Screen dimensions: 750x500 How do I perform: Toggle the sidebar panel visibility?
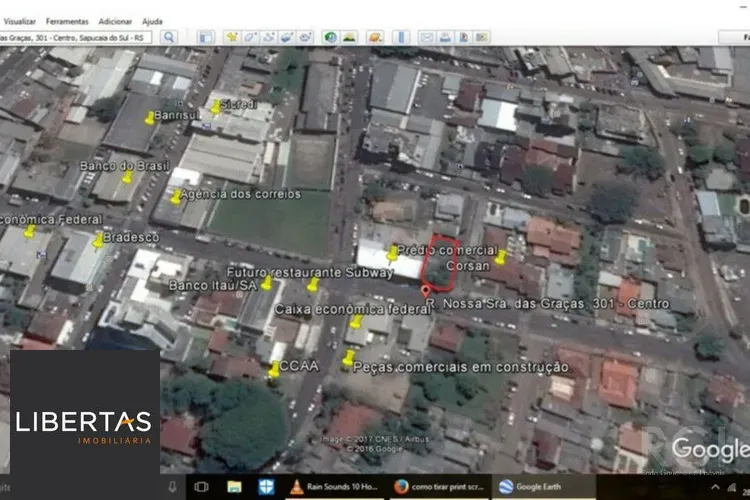coord(206,37)
